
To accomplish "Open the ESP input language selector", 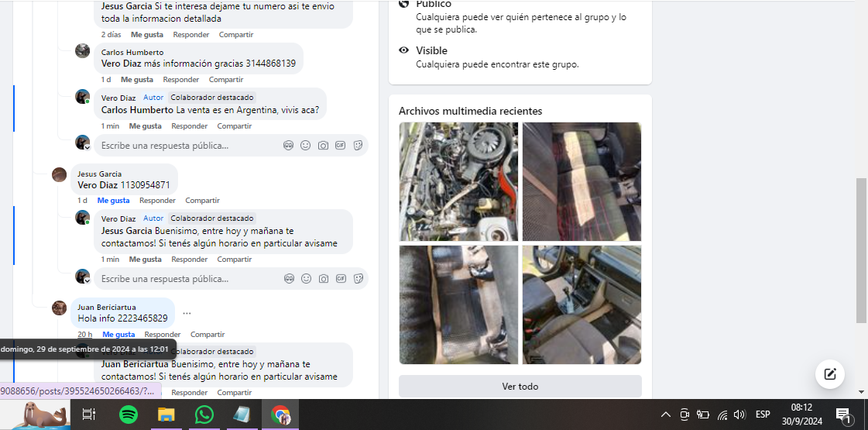I will tap(763, 415).
